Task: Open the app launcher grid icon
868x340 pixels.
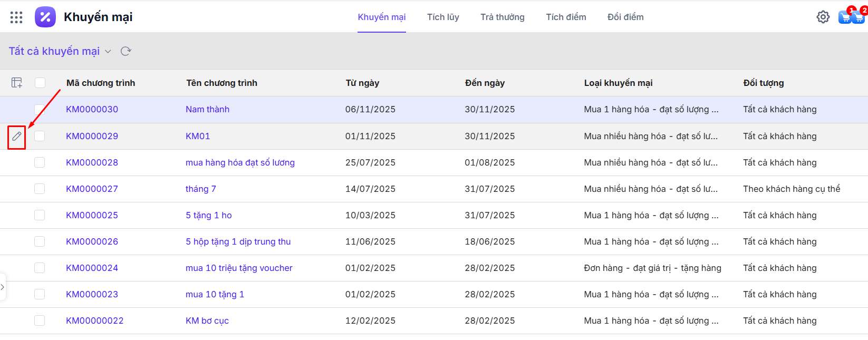Action: click(16, 17)
